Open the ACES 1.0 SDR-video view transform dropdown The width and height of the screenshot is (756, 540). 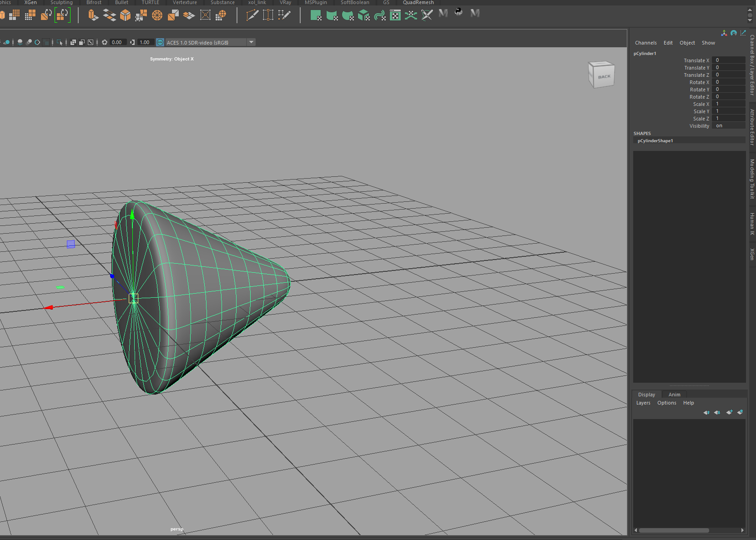pos(251,42)
